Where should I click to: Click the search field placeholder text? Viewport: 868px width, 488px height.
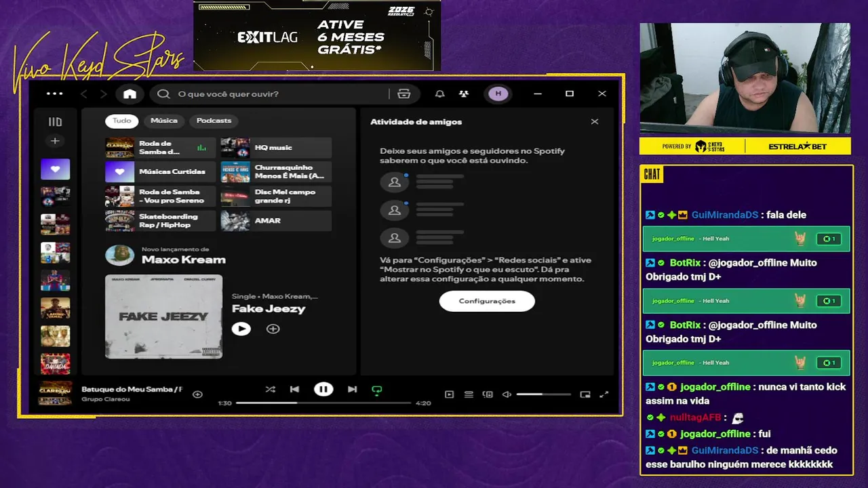(x=228, y=94)
